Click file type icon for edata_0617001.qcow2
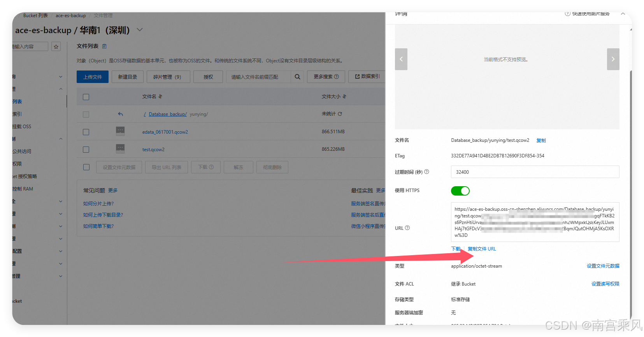Viewport: 644px width, 337px height. (120, 131)
